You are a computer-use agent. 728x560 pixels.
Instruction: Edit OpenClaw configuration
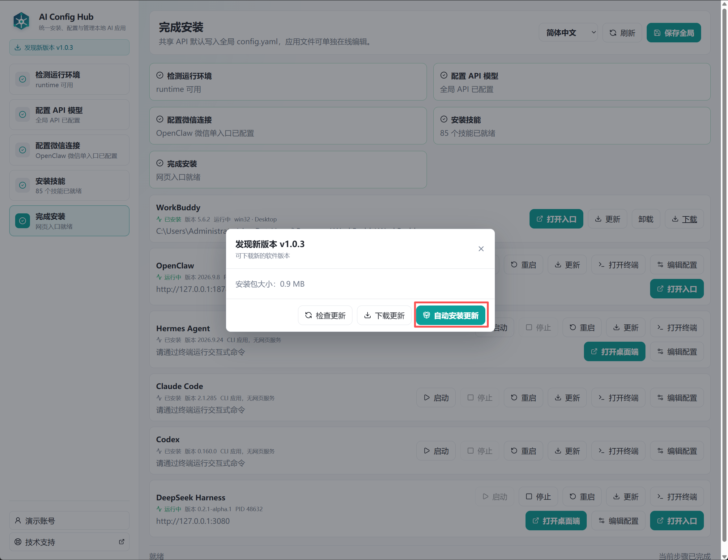tap(677, 265)
